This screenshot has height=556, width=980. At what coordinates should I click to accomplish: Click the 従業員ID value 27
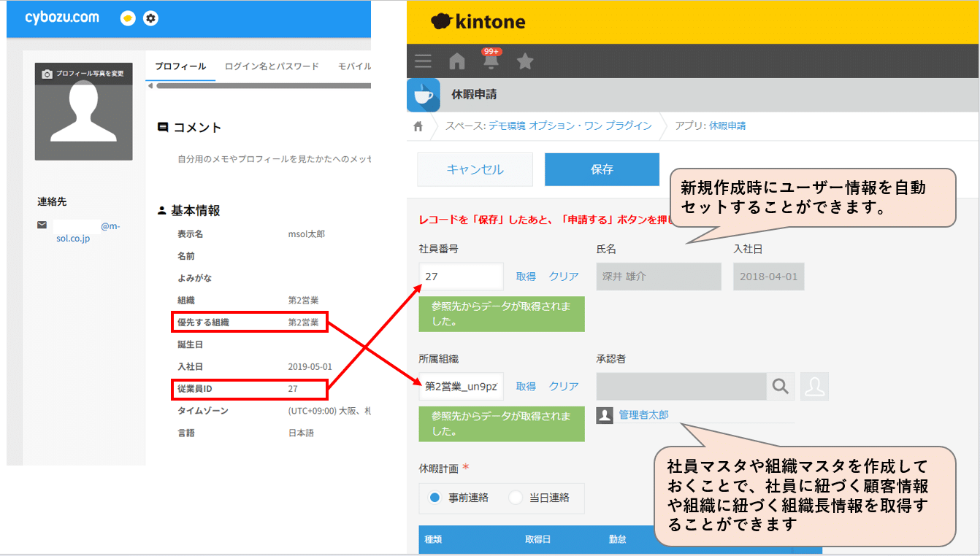click(293, 389)
